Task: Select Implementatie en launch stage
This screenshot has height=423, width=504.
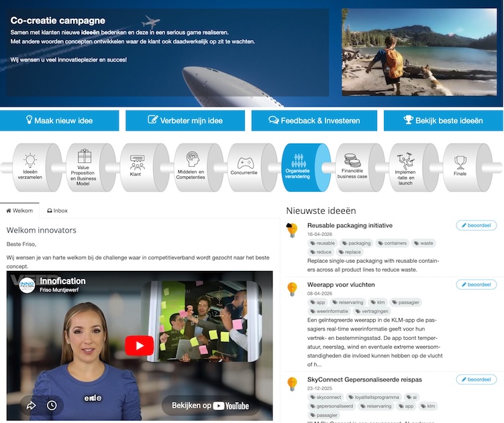Action: click(406, 167)
